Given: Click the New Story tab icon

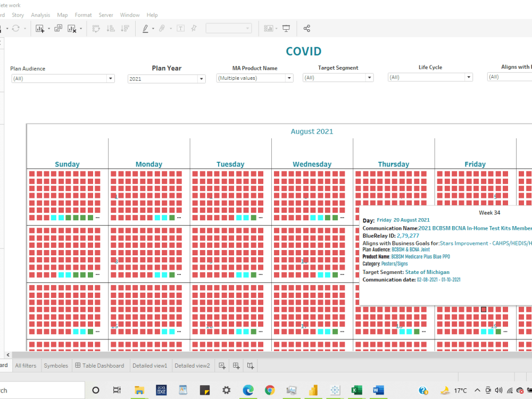Looking at the screenshot, I should 251,366.
